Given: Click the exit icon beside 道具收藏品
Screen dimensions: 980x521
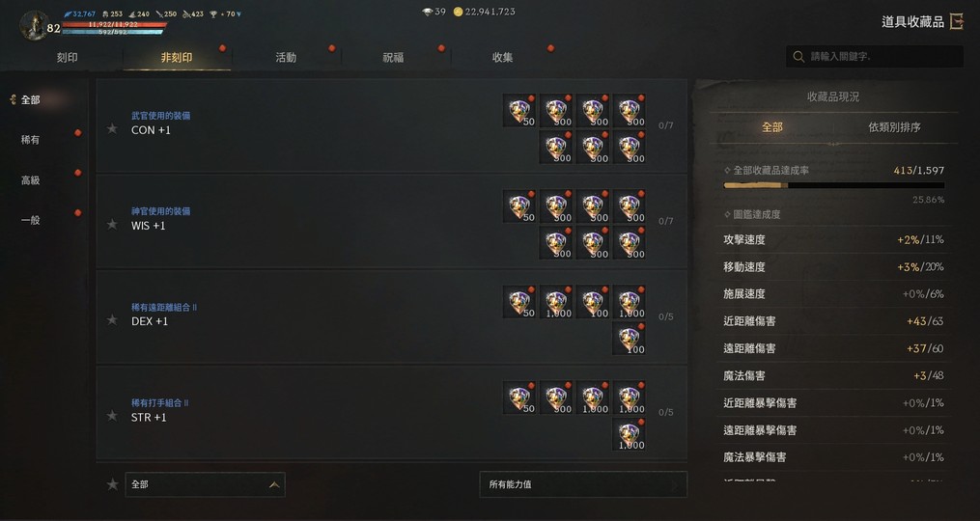Looking at the screenshot, I should pyautogui.click(x=957, y=22).
